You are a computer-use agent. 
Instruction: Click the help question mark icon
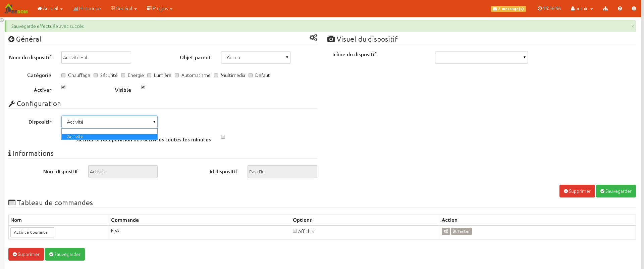[620, 8]
